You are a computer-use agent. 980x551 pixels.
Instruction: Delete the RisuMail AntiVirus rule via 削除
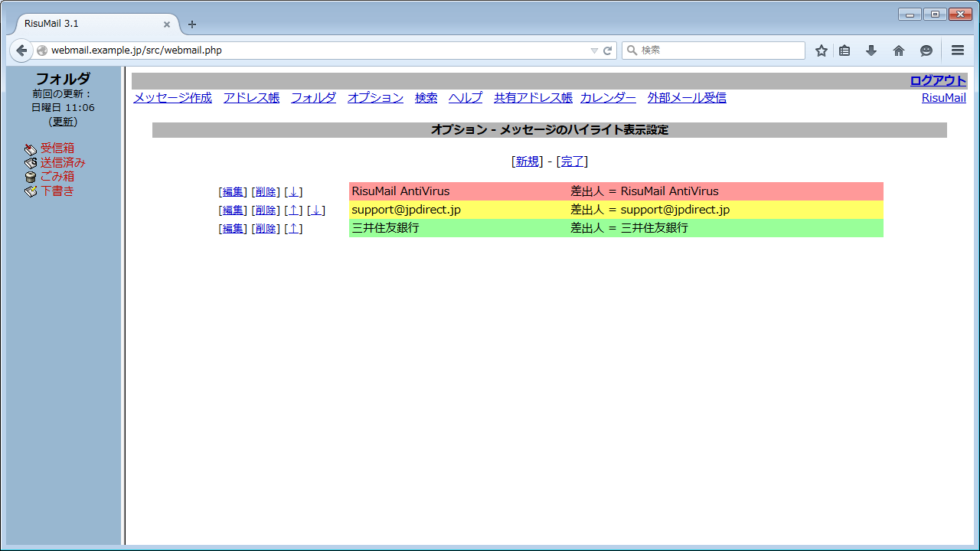[x=266, y=192]
